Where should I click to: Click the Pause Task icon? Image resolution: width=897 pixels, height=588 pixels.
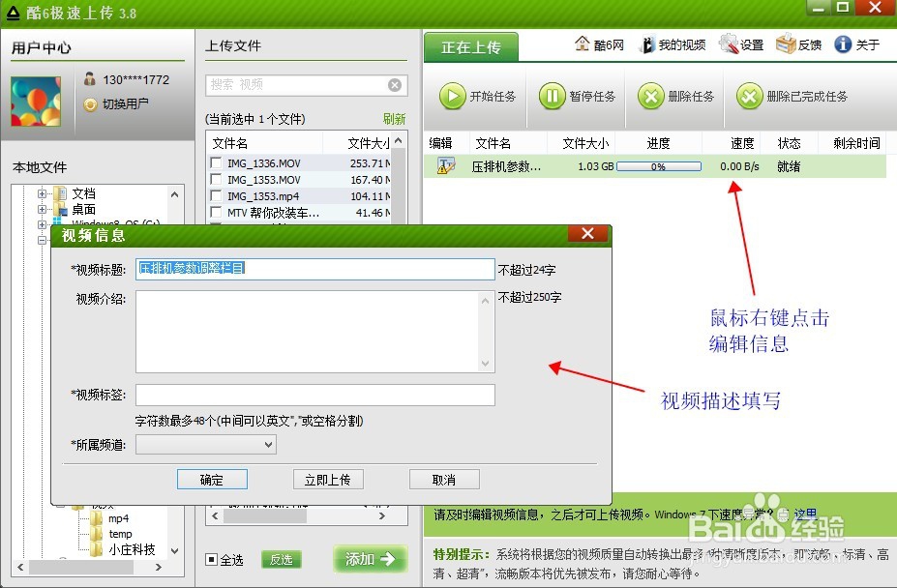pos(553,96)
